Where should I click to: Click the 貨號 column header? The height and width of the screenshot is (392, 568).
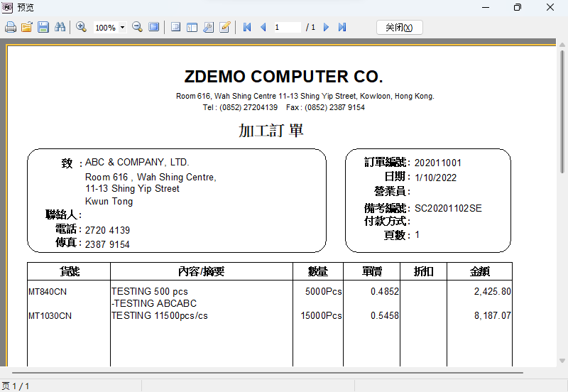[69, 271]
